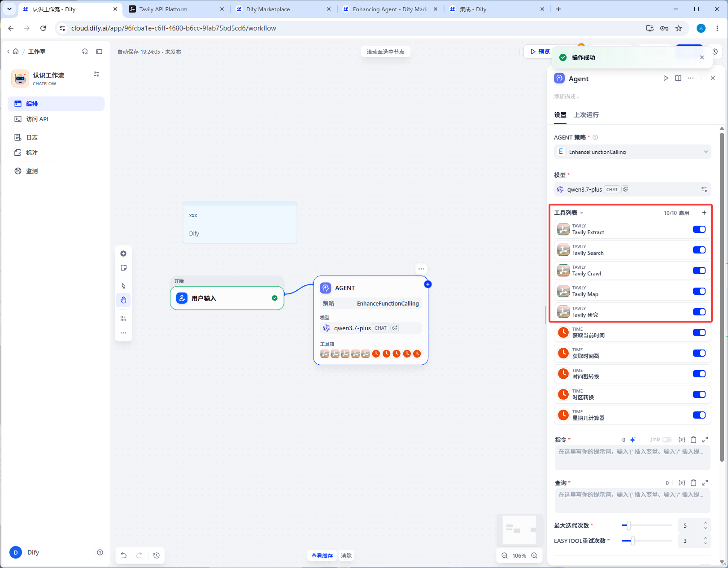The height and width of the screenshot is (568, 728).
Task: Select hand pan mode tool
Action: click(123, 300)
